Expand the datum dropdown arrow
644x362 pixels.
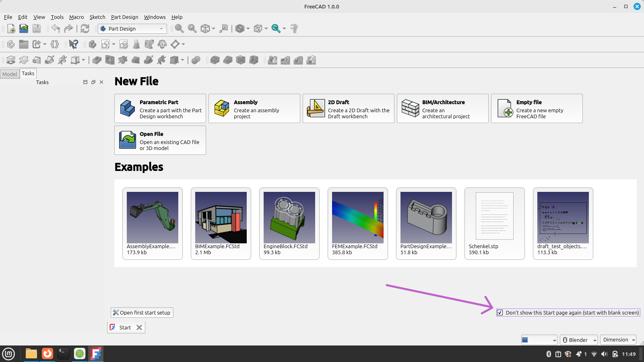[183, 44]
